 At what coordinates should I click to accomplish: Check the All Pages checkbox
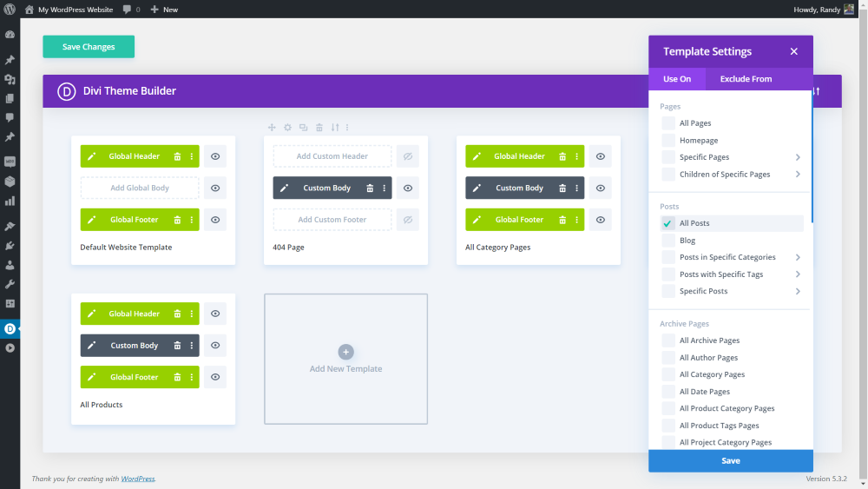[668, 123]
